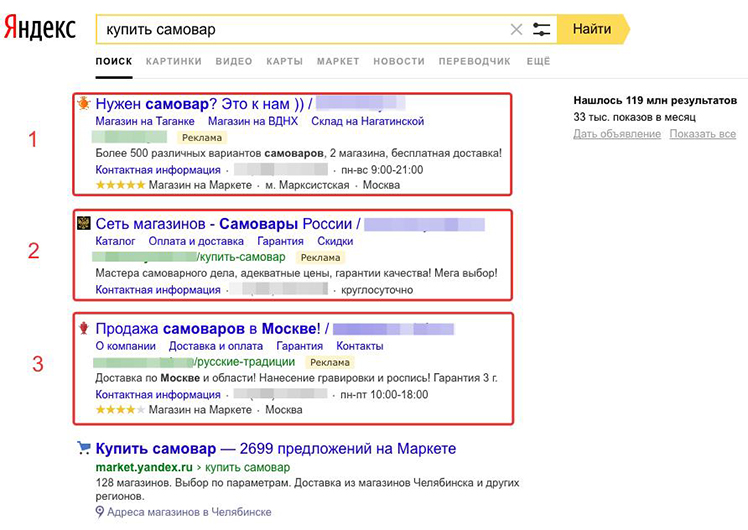
Task: Open Дать объявление link
Action: (617, 134)
